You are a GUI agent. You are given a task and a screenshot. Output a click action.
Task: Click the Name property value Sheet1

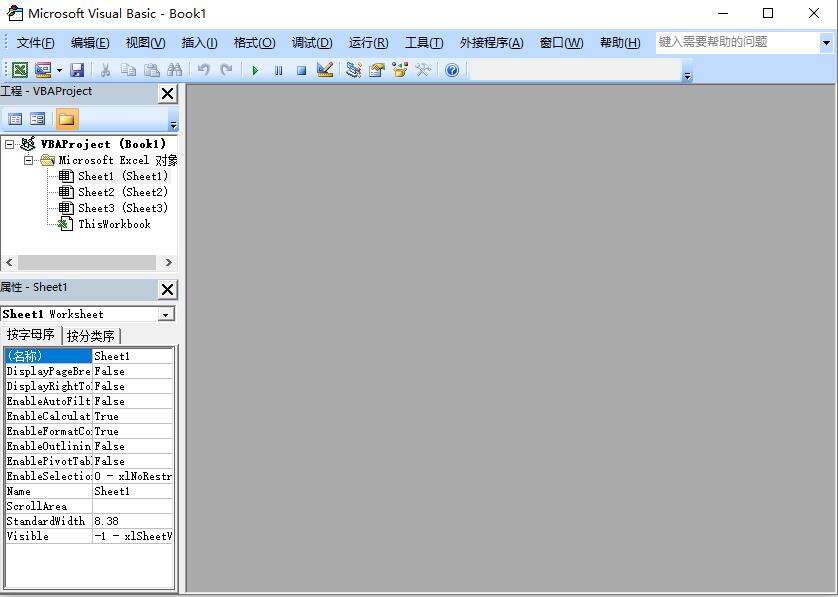point(133,491)
